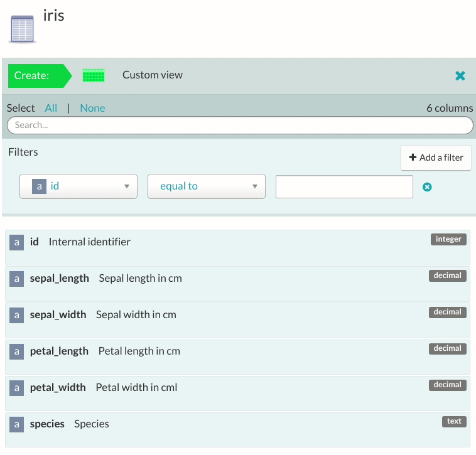Click the filter value text field
The image size is (476, 455).
(x=344, y=186)
